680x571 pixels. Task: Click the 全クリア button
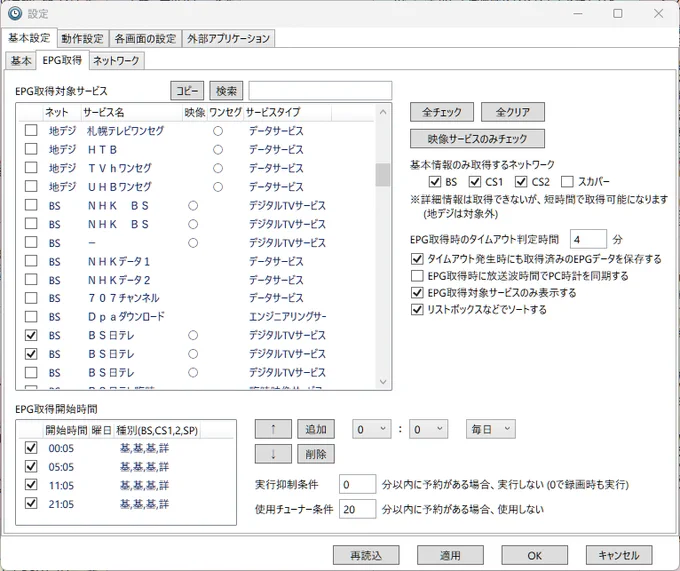(513, 112)
